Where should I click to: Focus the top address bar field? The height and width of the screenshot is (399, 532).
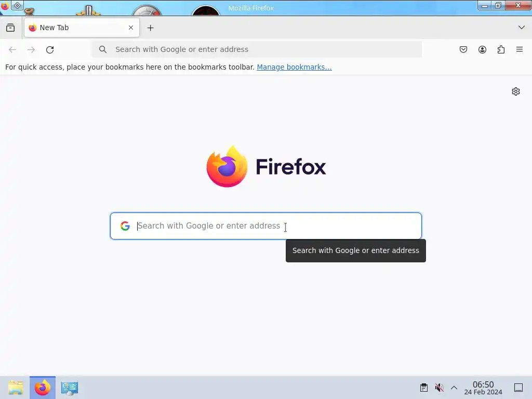click(x=257, y=49)
